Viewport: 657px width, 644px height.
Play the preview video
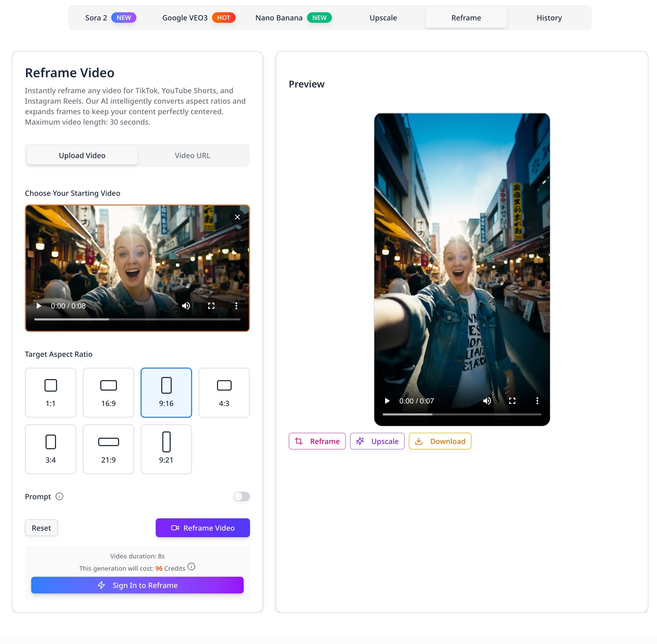tap(387, 401)
